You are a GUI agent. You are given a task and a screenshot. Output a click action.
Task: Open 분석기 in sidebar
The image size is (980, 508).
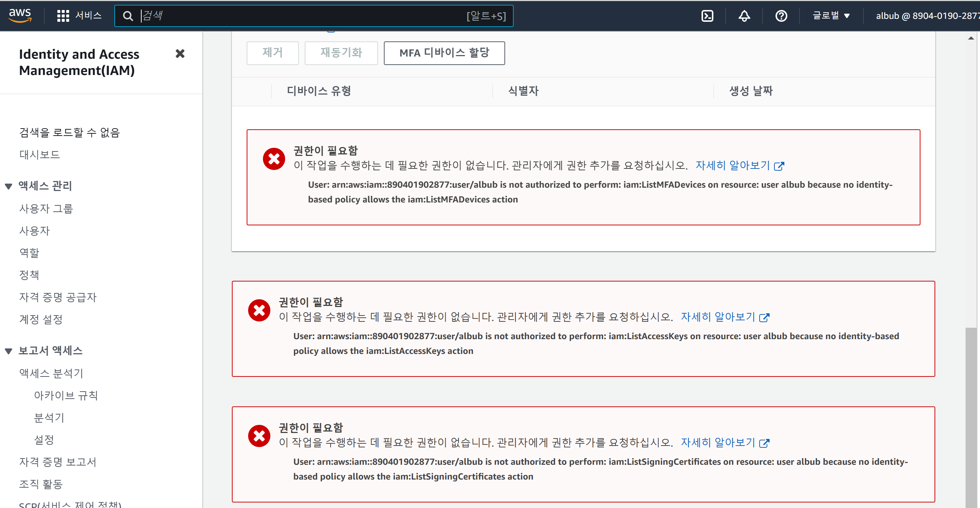tap(49, 417)
